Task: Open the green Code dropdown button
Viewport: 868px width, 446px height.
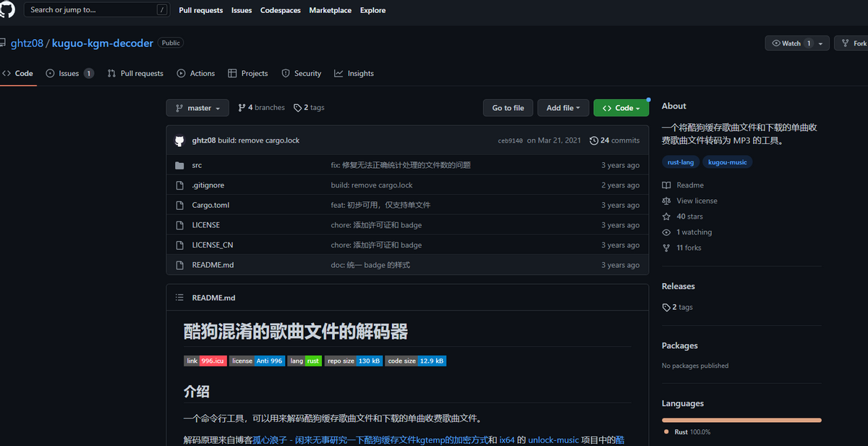Action: pyautogui.click(x=621, y=108)
